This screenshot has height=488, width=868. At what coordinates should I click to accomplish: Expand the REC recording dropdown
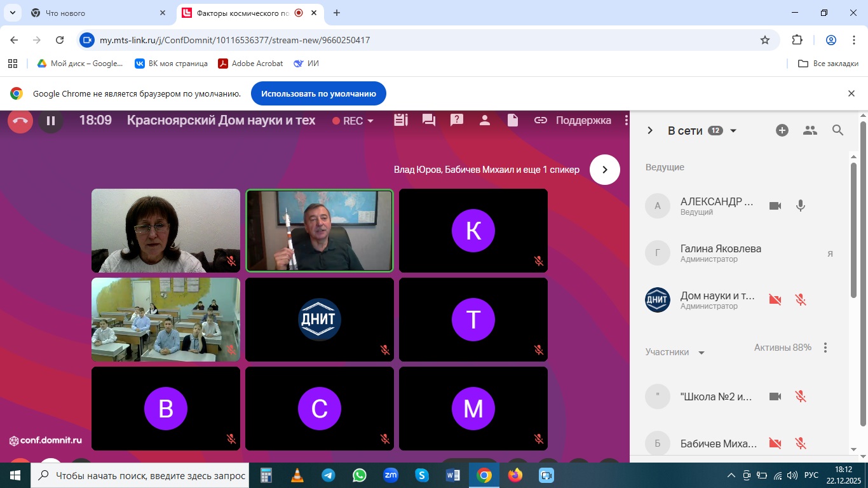(x=370, y=121)
